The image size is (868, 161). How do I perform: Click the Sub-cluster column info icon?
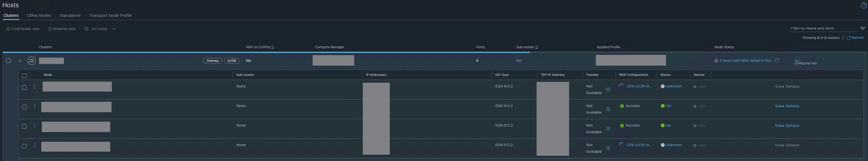[536, 48]
